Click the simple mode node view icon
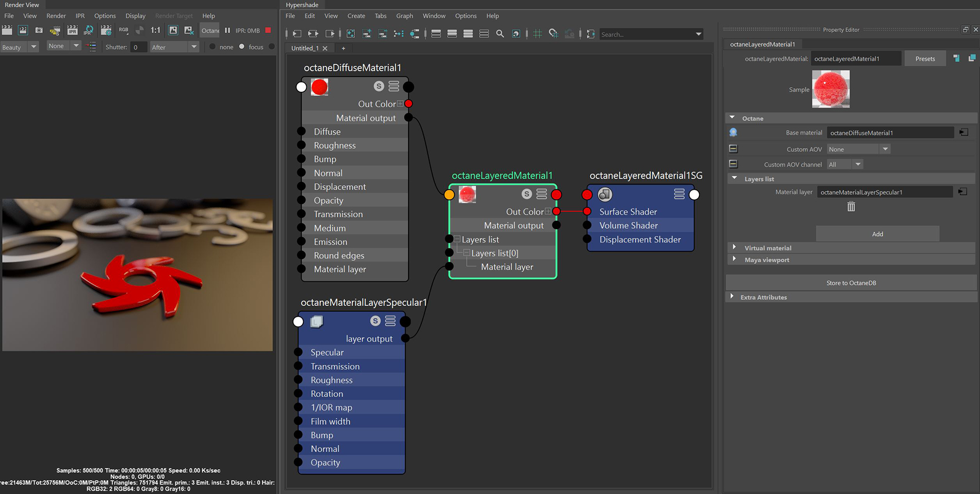This screenshot has height=494, width=980. coord(436,34)
